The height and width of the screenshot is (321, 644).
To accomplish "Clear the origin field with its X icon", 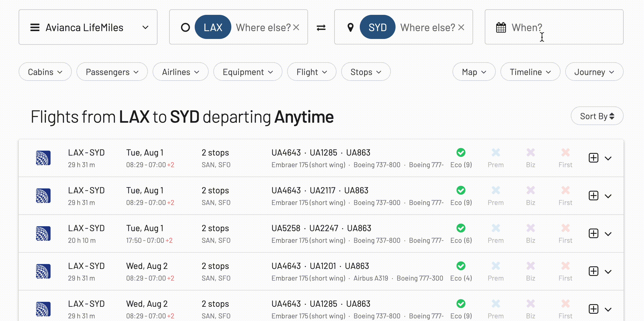I will coord(296,27).
